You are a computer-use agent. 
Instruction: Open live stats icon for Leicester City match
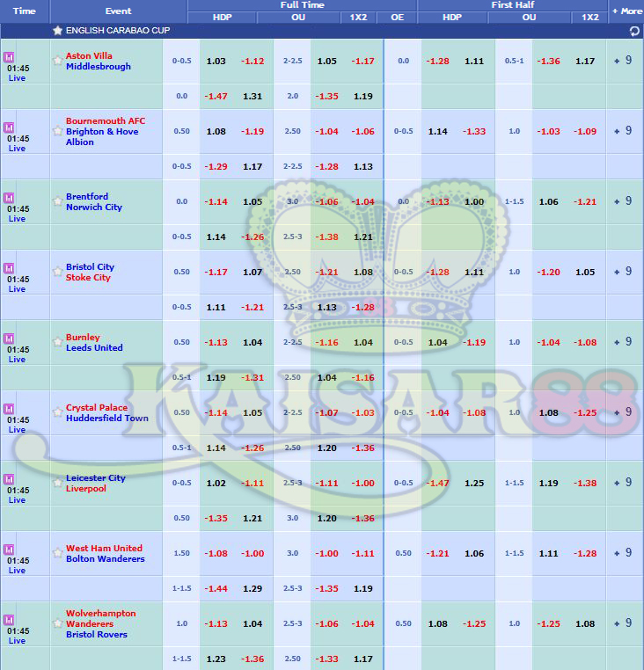[9, 479]
